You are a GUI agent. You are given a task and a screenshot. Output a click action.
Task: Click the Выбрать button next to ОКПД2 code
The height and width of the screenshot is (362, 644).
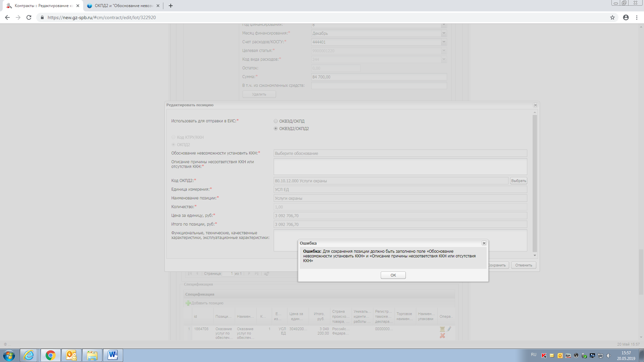click(x=518, y=181)
